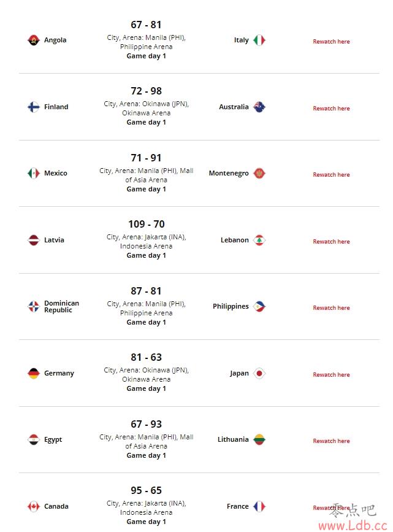The image size is (393, 532).
Task: Select the Japan flag icon
Action: click(x=259, y=373)
